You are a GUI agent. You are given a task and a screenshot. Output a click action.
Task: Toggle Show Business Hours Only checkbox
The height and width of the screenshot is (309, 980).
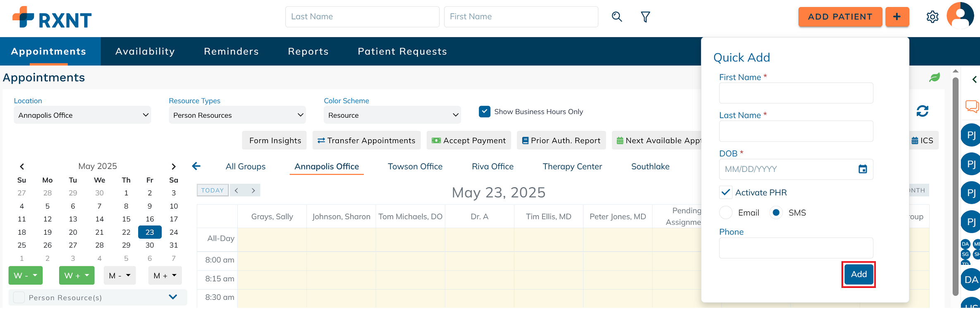[484, 112]
